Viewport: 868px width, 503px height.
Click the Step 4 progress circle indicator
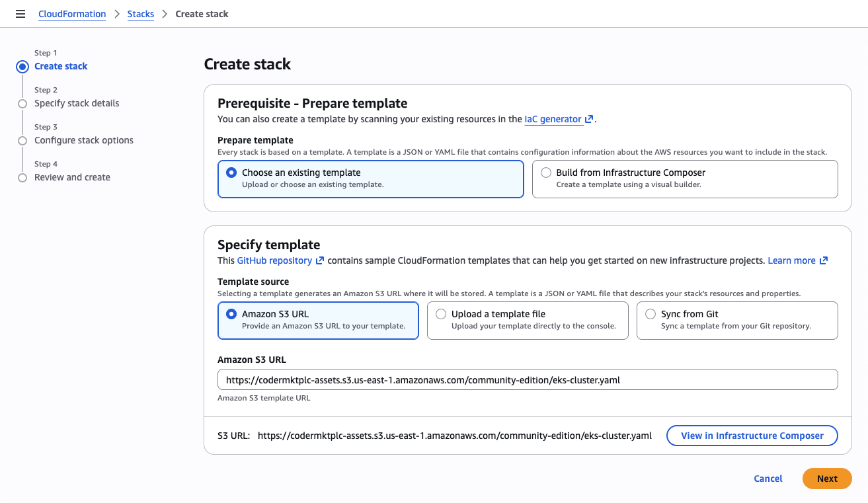click(22, 177)
